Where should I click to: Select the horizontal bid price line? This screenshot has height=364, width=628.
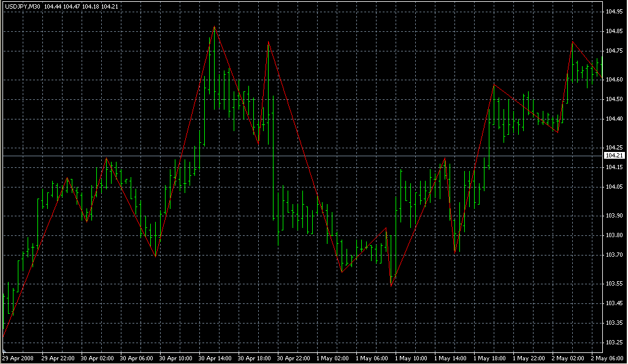(x=307, y=156)
